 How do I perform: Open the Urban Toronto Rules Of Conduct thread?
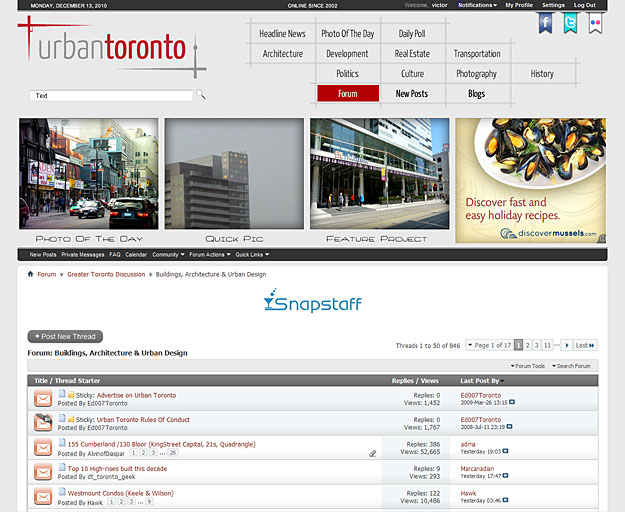click(x=142, y=420)
